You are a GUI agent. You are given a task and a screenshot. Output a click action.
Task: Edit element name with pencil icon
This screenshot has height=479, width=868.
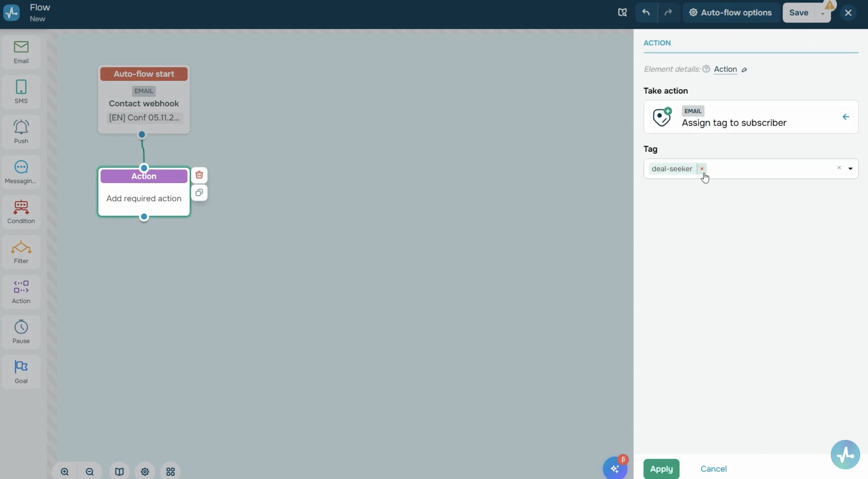(x=744, y=69)
